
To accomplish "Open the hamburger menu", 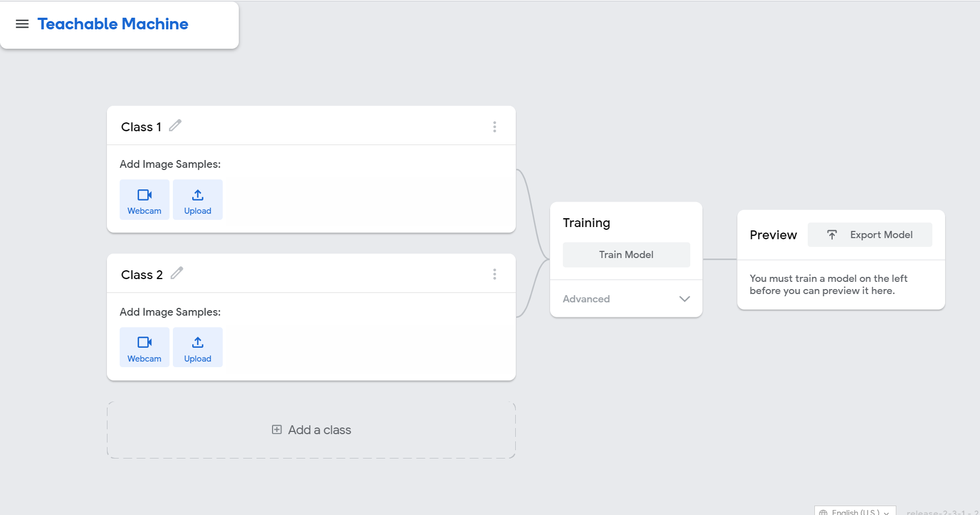I will [22, 24].
